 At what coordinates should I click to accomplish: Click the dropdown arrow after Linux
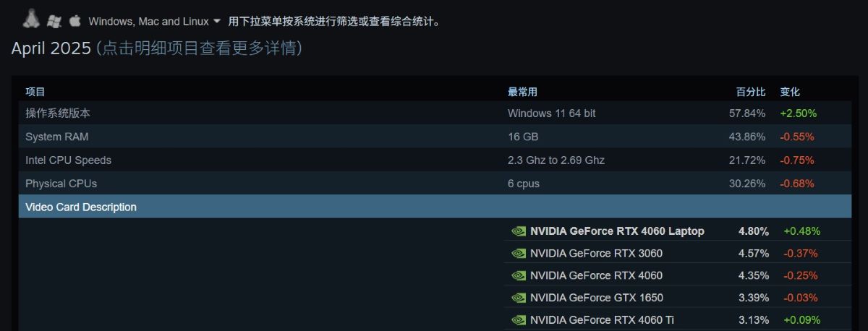click(x=217, y=21)
